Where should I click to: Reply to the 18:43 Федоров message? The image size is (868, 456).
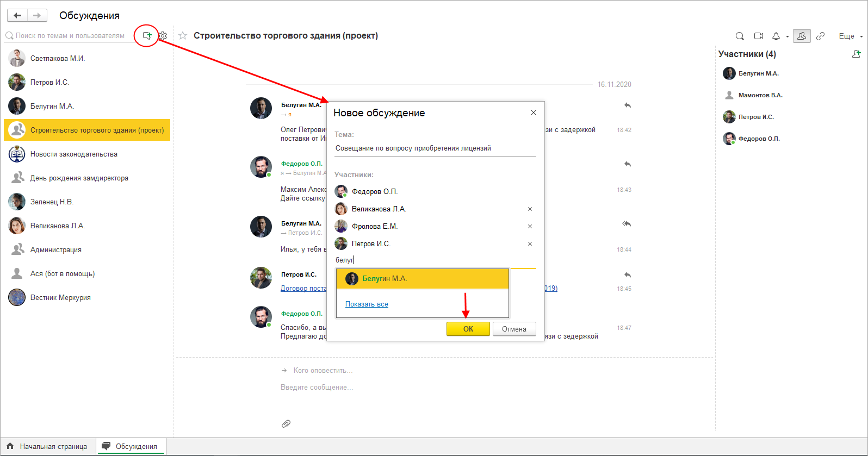tap(628, 164)
